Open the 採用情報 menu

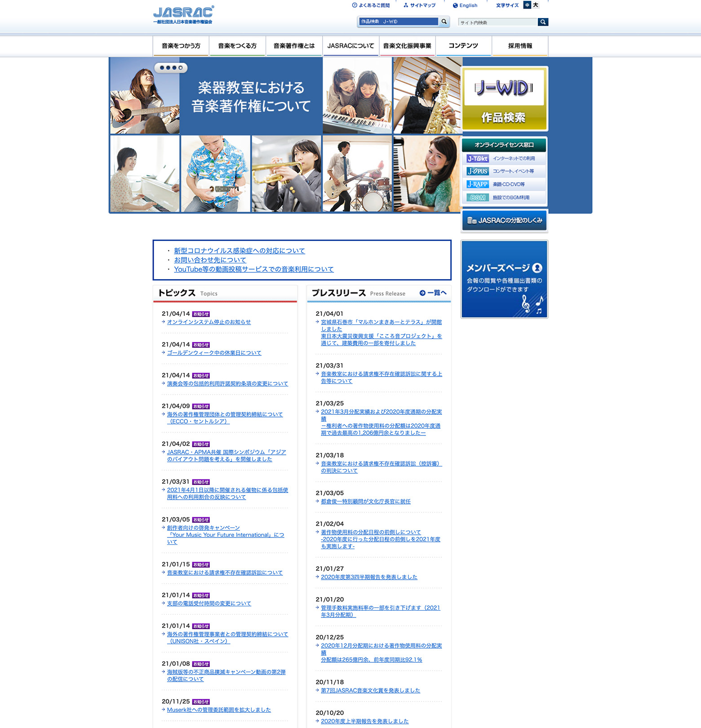520,46
